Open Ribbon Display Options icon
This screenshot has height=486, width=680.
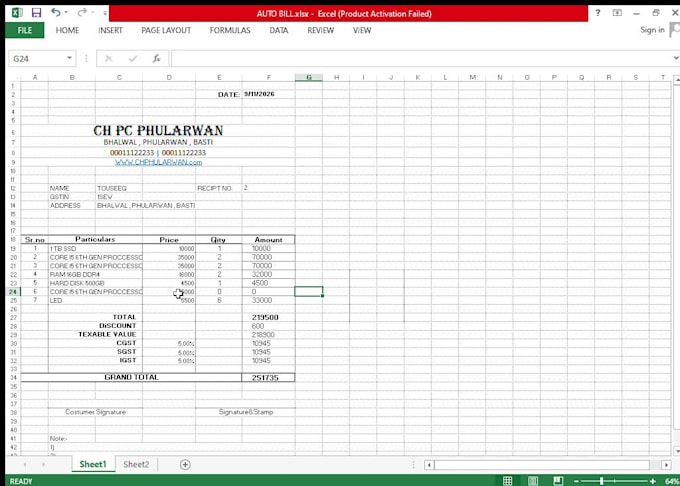tap(617, 13)
